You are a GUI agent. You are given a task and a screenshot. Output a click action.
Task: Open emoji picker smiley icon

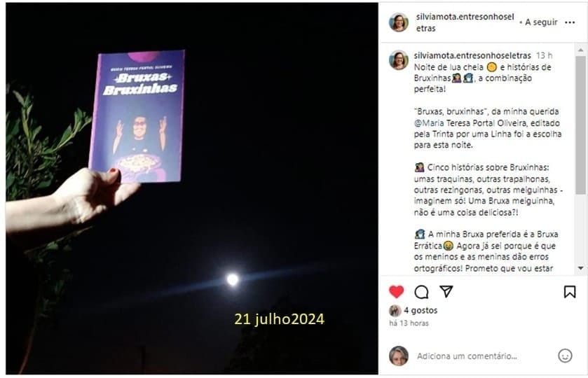565,356
